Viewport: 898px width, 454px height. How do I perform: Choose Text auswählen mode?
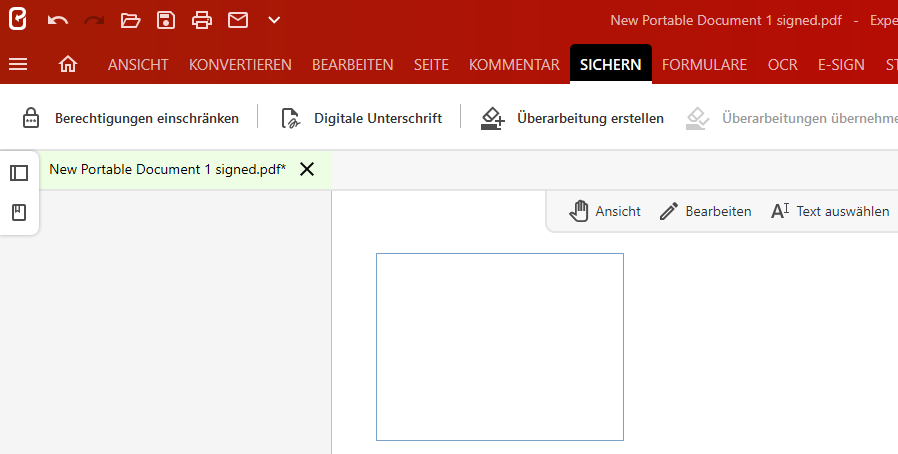(x=842, y=211)
